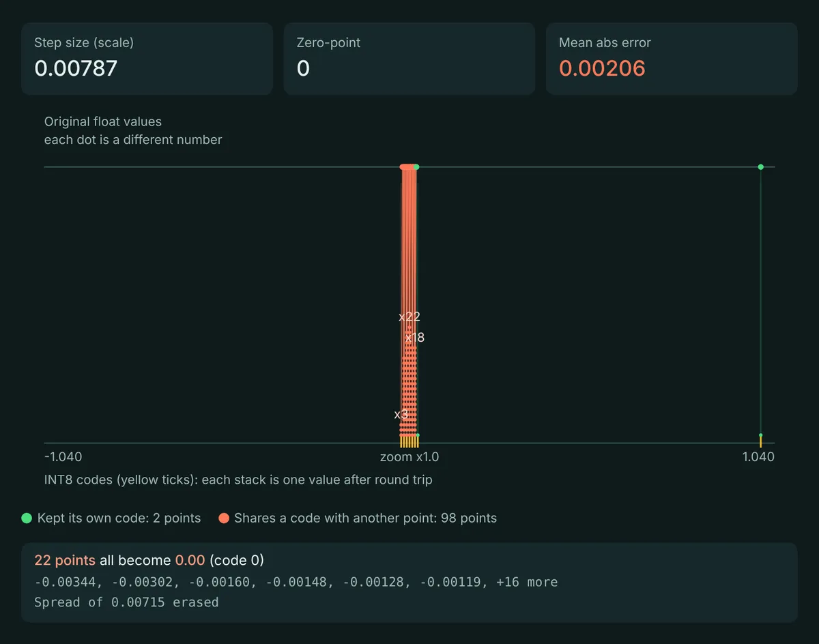Click the "Step size (scale)" label
Screen dimensions: 819x644
point(84,42)
